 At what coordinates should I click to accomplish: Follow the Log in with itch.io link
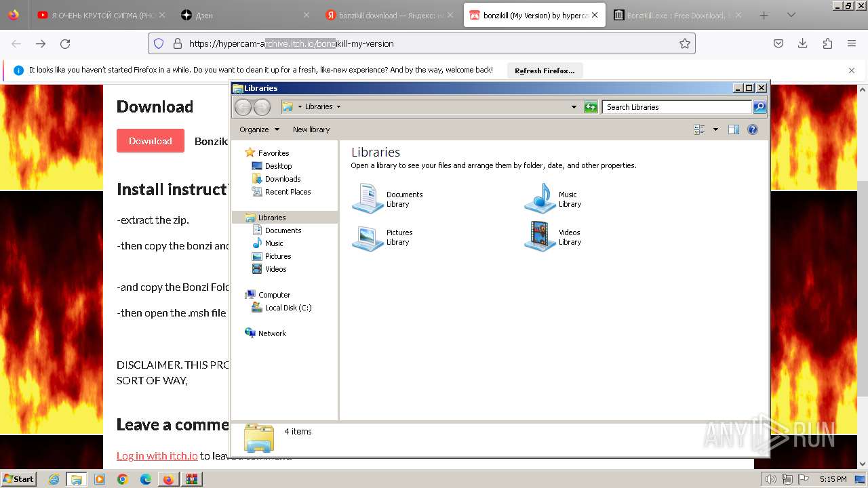pyautogui.click(x=157, y=455)
